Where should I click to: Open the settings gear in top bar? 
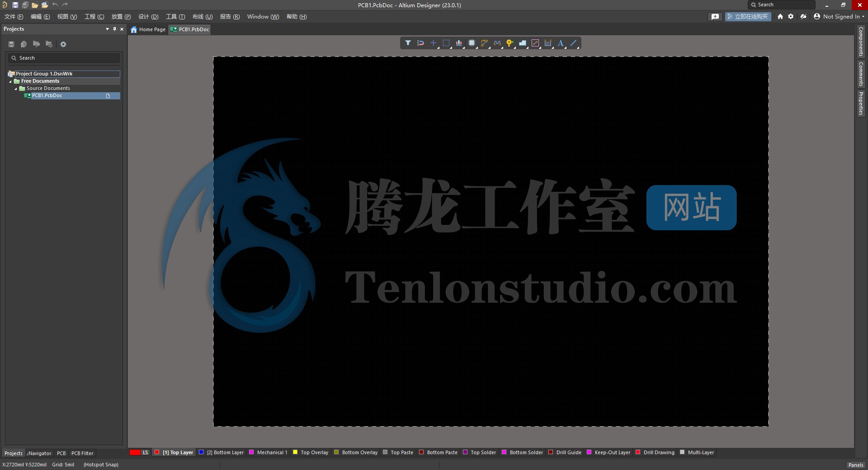791,16
